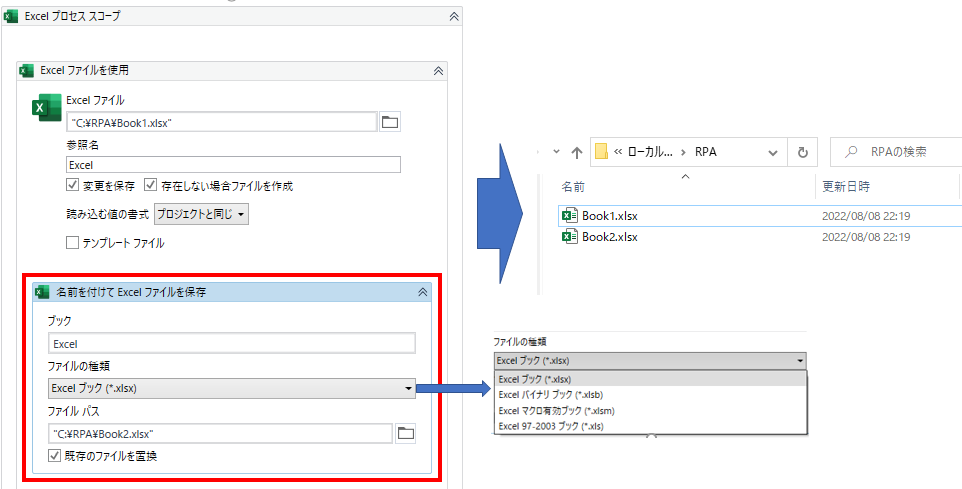Click the browse folder icon beside Book2.xlsx path
The width and height of the screenshot is (962, 489).
405,433
